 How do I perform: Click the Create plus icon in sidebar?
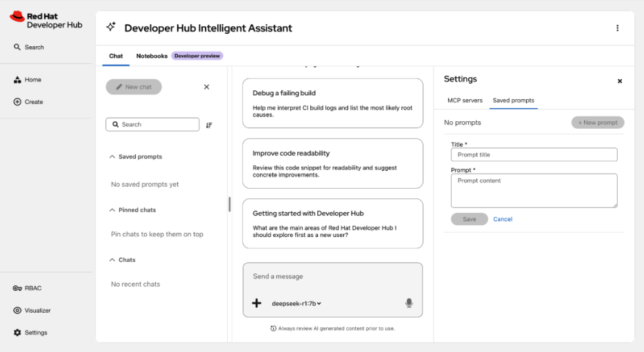click(17, 102)
